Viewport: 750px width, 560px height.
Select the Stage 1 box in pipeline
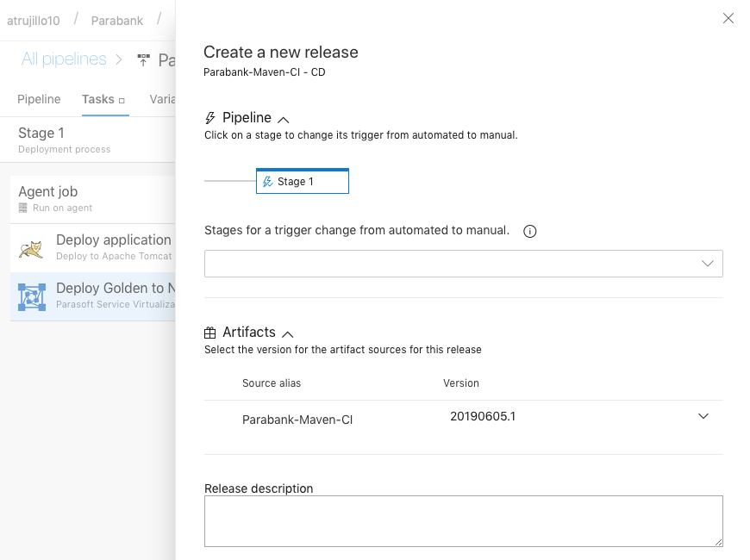(303, 181)
